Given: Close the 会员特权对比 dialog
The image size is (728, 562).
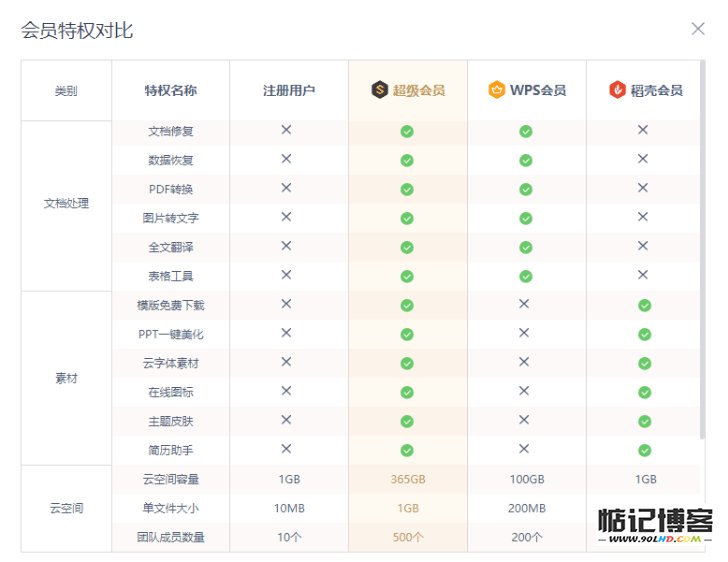Looking at the screenshot, I should click(698, 29).
